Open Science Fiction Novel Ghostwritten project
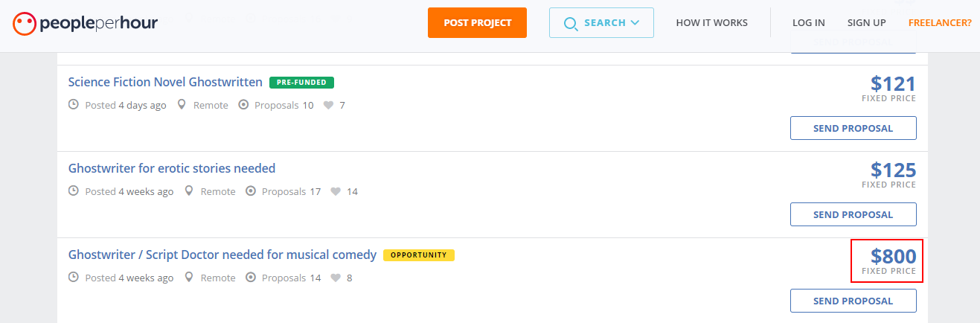The height and width of the screenshot is (323, 980). pyautogui.click(x=165, y=82)
